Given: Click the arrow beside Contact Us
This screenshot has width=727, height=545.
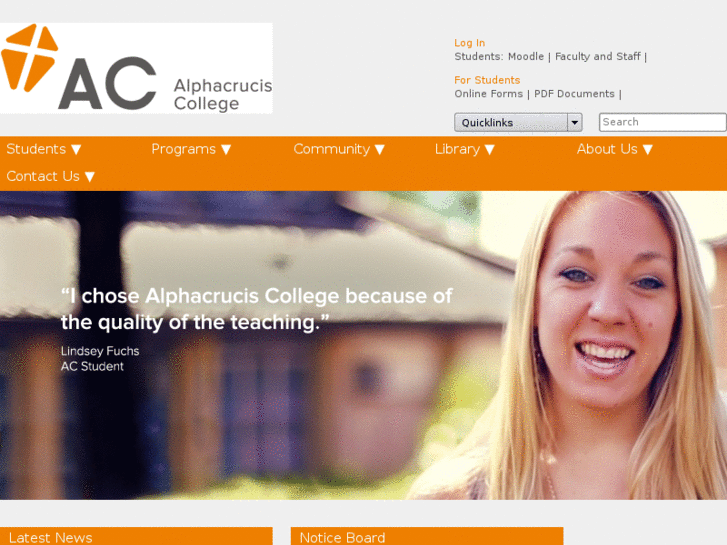Looking at the screenshot, I should [x=90, y=177].
